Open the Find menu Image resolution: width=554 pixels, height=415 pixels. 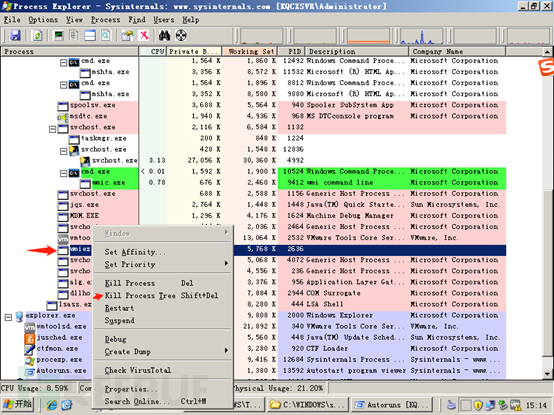pyautogui.click(x=137, y=20)
